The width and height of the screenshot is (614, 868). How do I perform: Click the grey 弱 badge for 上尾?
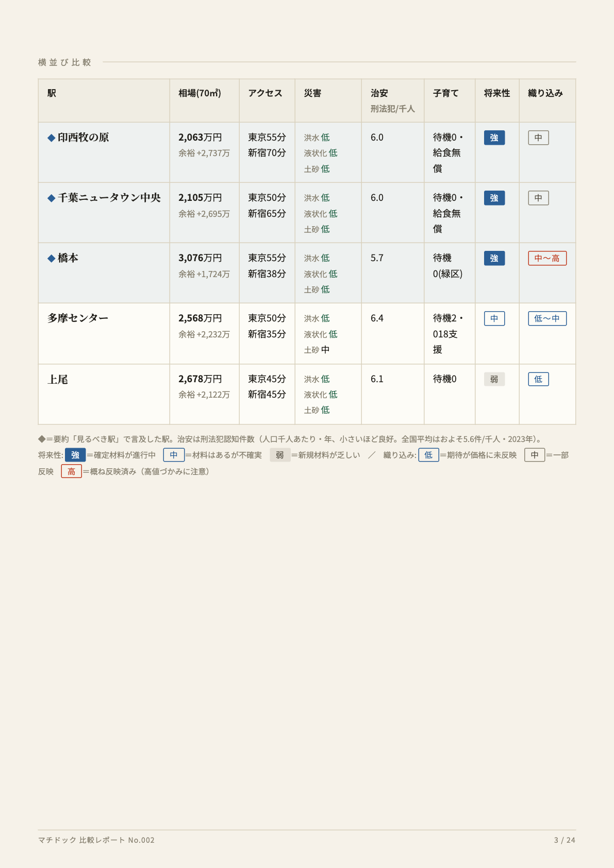point(494,379)
